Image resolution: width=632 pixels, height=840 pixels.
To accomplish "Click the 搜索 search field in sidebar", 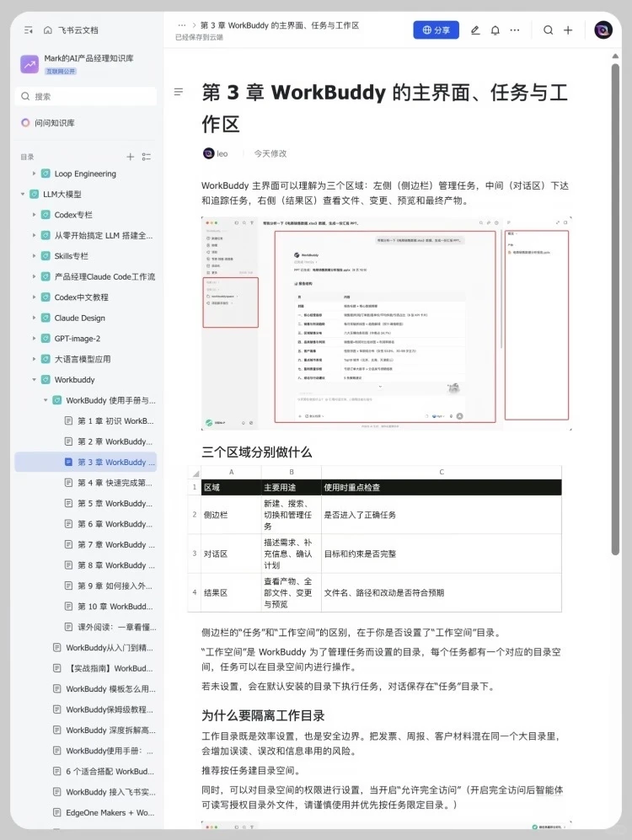I will pyautogui.click(x=86, y=96).
